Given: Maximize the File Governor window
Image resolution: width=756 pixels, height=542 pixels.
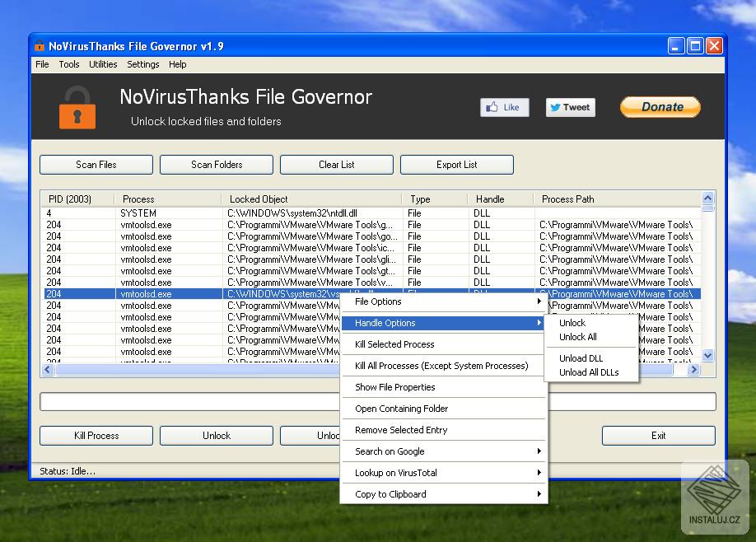Looking at the screenshot, I should (x=695, y=46).
